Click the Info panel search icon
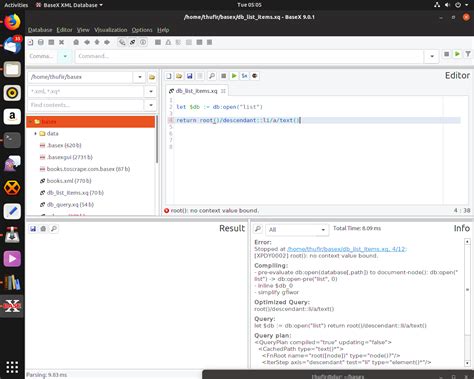The image size is (474, 379). coord(258,229)
